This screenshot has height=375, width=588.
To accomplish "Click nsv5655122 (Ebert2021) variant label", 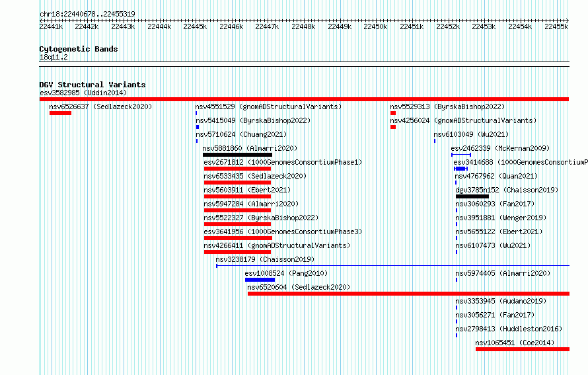I will pyautogui.click(x=499, y=231).
